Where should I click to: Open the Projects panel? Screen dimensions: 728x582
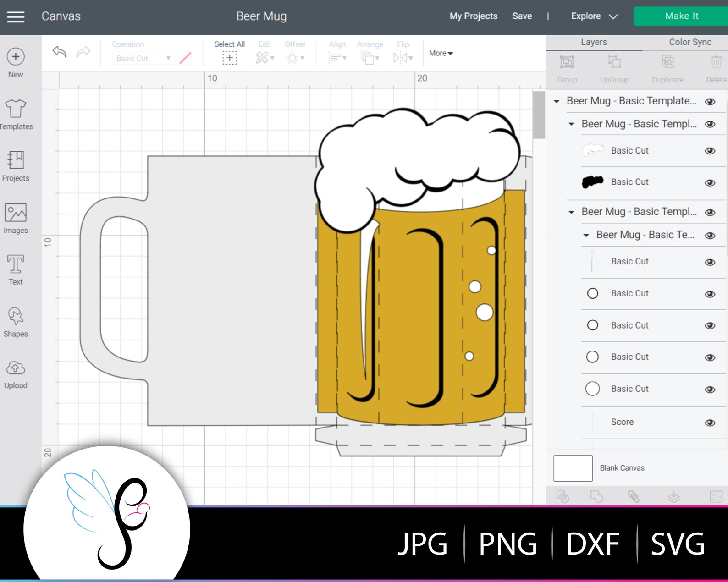tap(16, 166)
